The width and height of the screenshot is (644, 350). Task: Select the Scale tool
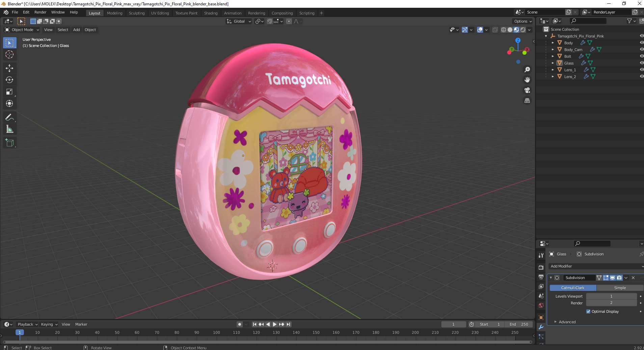[x=9, y=92]
